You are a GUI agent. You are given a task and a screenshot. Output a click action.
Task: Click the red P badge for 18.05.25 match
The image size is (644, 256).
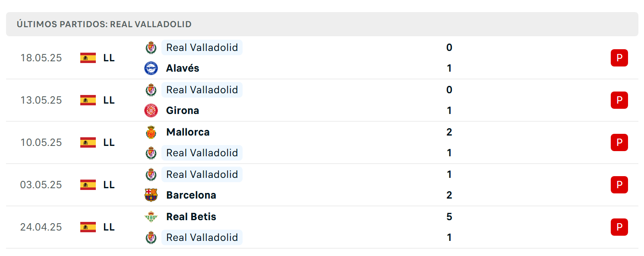point(619,58)
